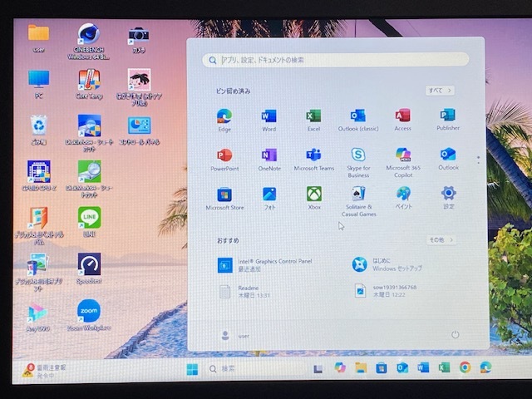The width and height of the screenshot is (532, 399).
Task: Launch Skype for Business
Action: tap(358, 163)
